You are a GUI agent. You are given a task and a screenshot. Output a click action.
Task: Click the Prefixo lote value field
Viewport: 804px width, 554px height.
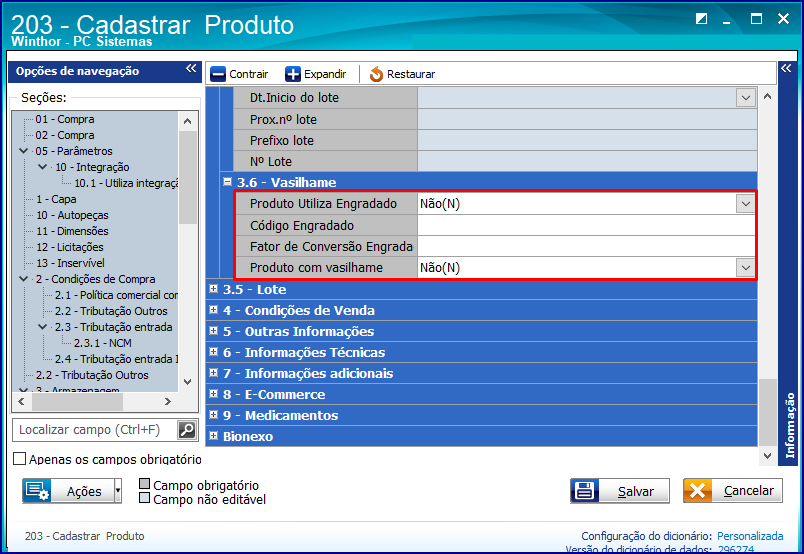587,140
